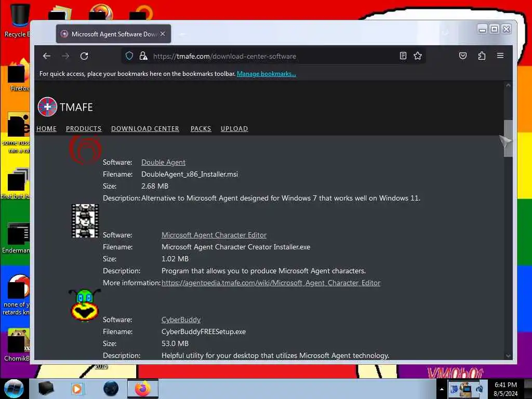Open the ChomikBox desktop icon
Image resolution: width=532 pixels, height=399 pixels.
coord(17,345)
